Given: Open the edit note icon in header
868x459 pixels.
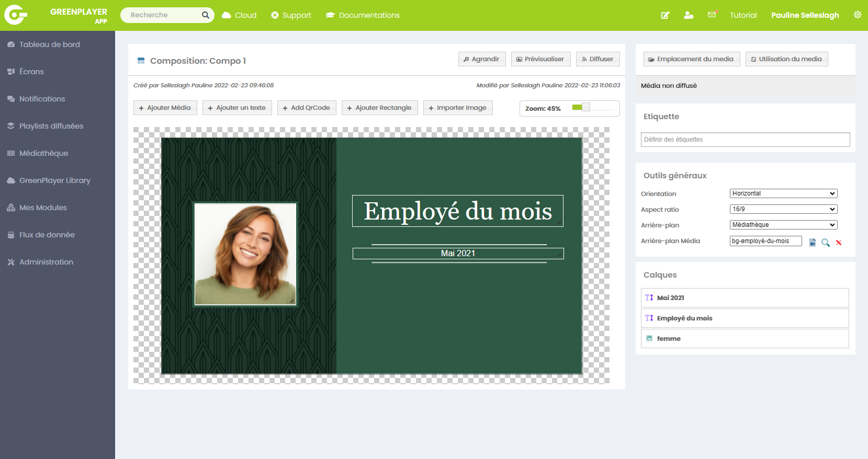Looking at the screenshot, I should (x=665, y=15).
